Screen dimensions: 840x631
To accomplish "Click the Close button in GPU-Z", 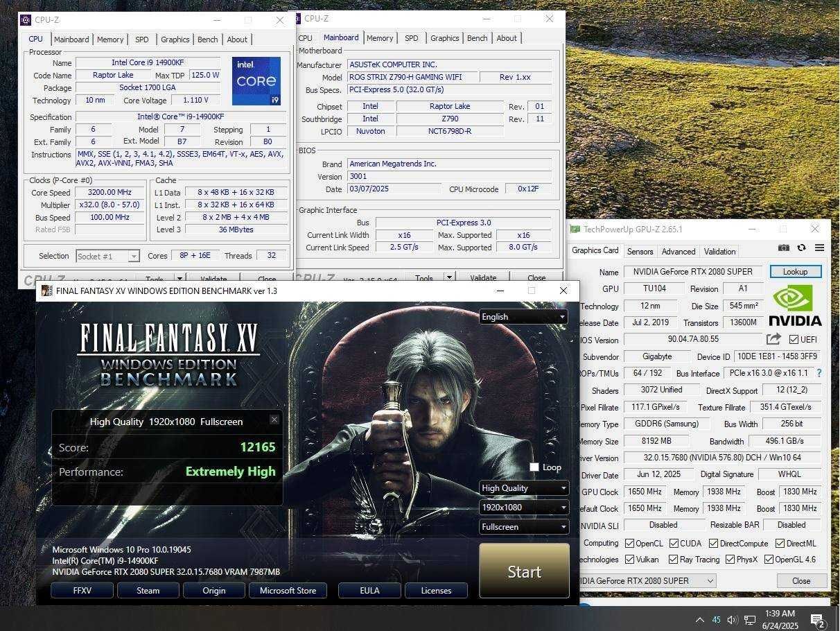I will [x=801, y=580].
